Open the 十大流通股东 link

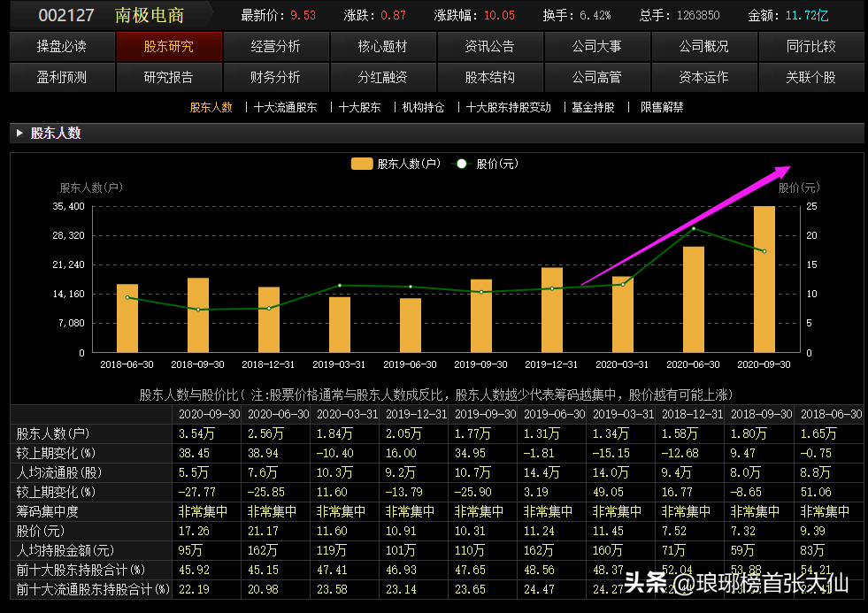click(x=286, y=107)
